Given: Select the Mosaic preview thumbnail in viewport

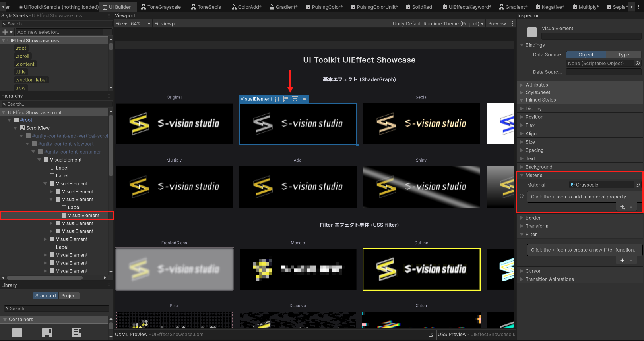Looking at the screenshot, I should coord(298,270).
